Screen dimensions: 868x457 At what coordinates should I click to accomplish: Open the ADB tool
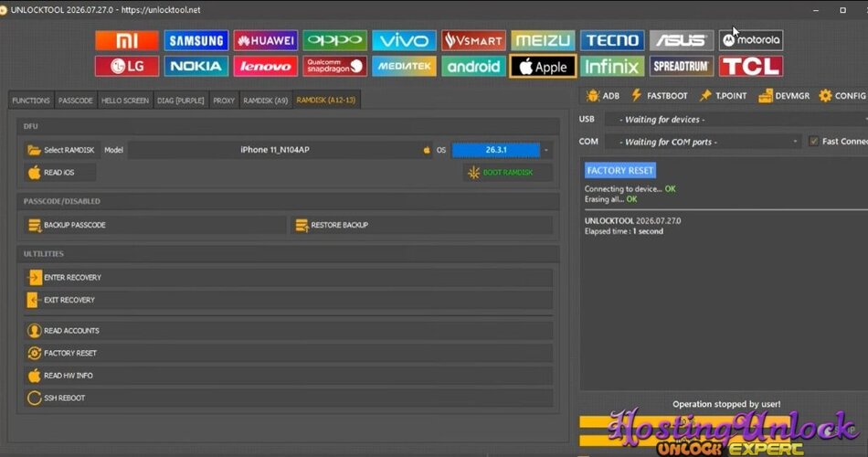tap(603, 96)
